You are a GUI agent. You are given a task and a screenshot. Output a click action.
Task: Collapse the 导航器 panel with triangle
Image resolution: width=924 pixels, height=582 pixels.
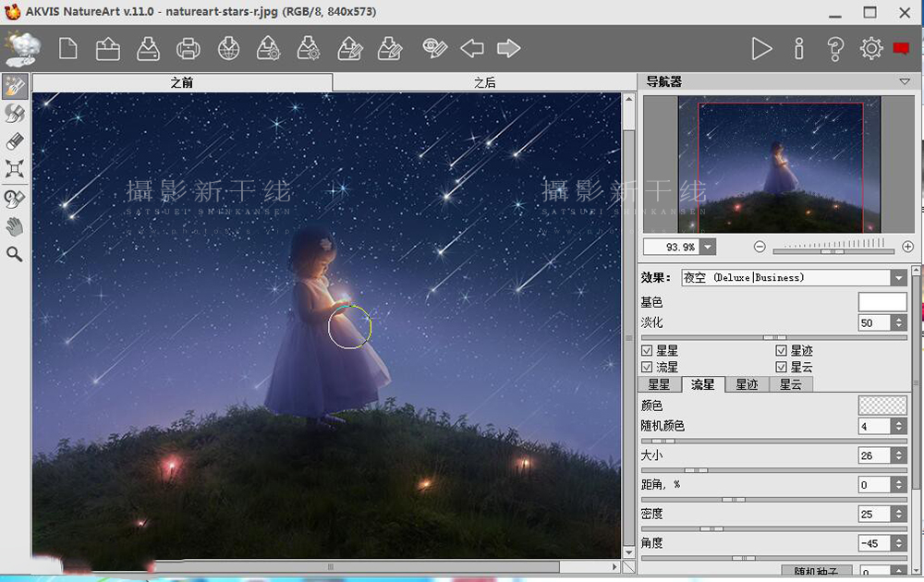click(x=905, y=82)
